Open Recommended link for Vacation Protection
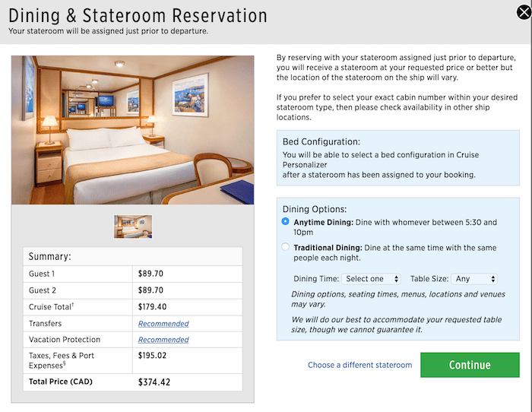Screen dimensions: 532x412 (163, 340)
